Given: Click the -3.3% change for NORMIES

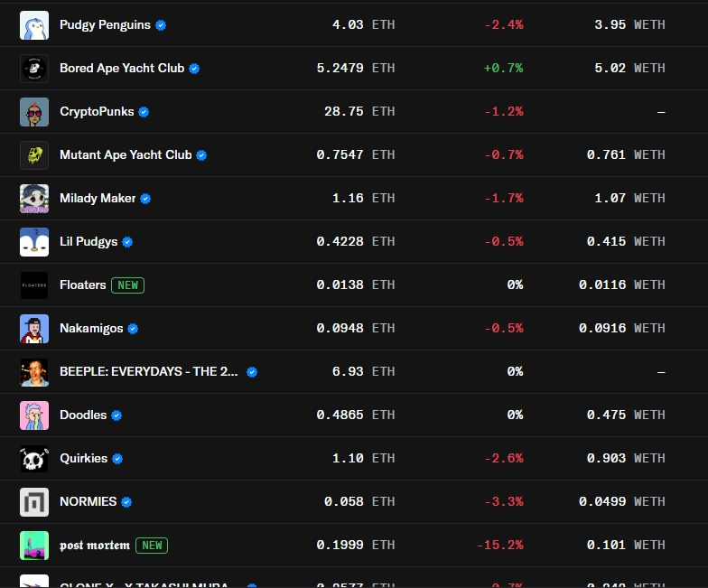Looking at the screenshot, I should click(504, 502).
